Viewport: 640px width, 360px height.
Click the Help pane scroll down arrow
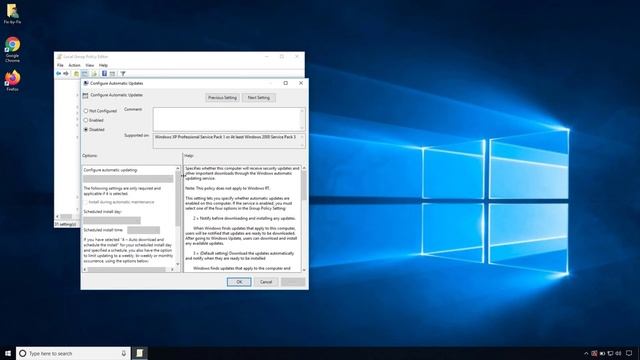click(x=304, y=269)
